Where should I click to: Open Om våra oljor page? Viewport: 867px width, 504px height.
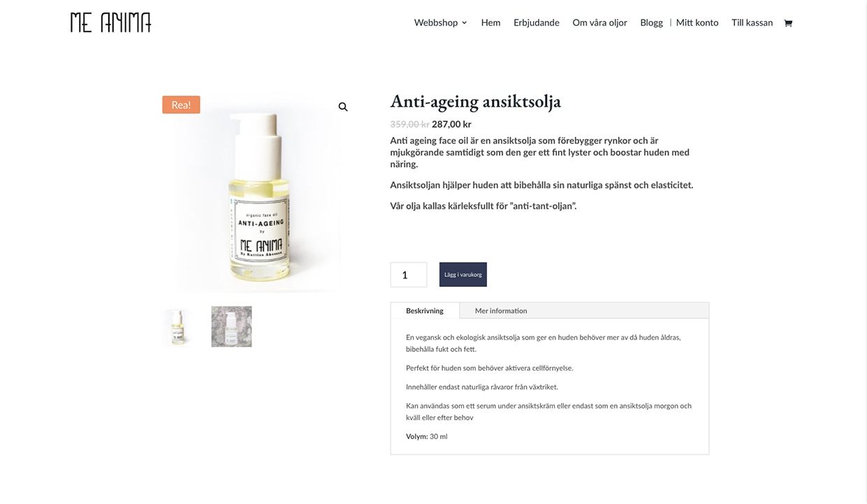coord(599,22)
